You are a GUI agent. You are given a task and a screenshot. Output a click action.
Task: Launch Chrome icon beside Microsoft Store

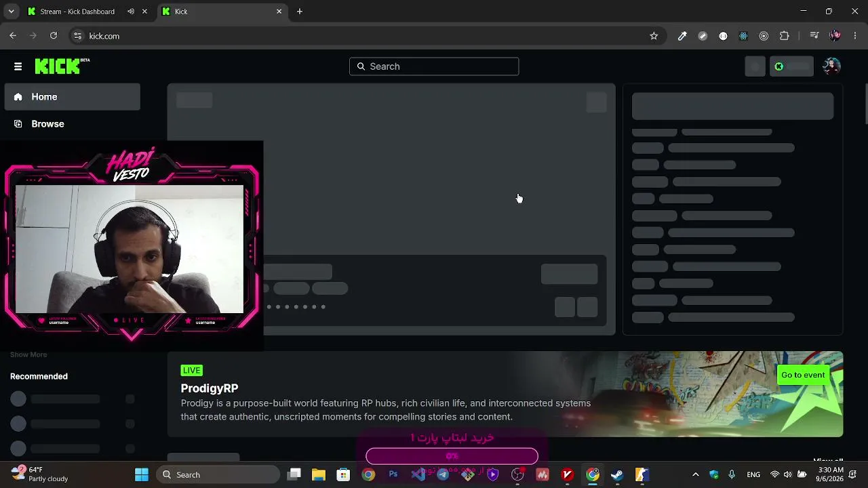[368, 474]
